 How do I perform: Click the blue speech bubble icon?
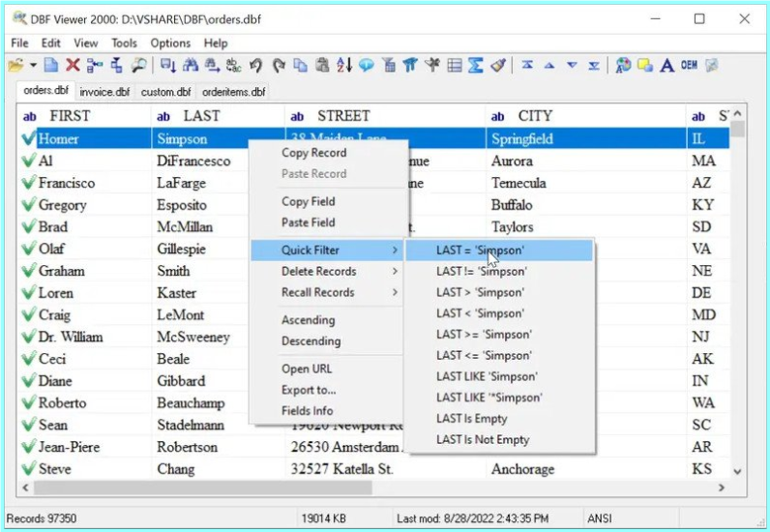click(367, 65)
